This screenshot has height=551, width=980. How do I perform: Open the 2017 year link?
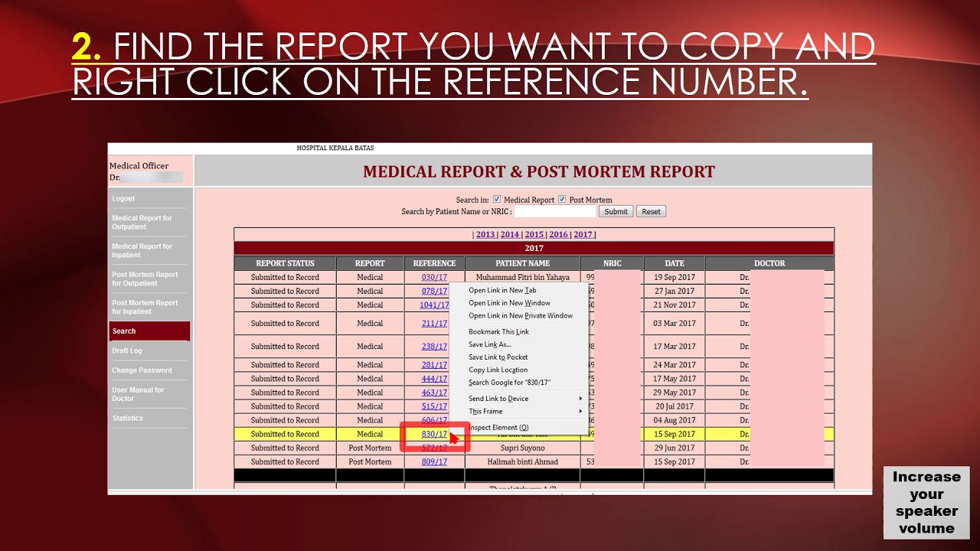(x=583, y=234)
